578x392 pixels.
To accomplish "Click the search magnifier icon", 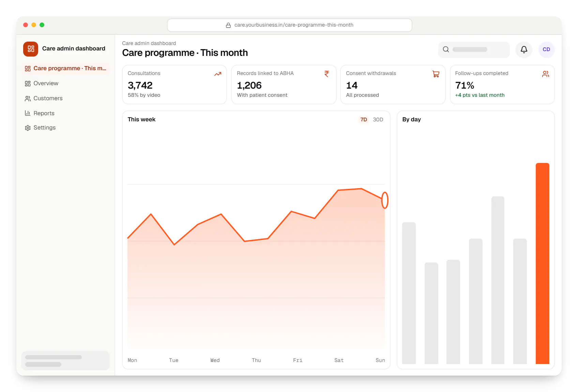I will (446, 49).
